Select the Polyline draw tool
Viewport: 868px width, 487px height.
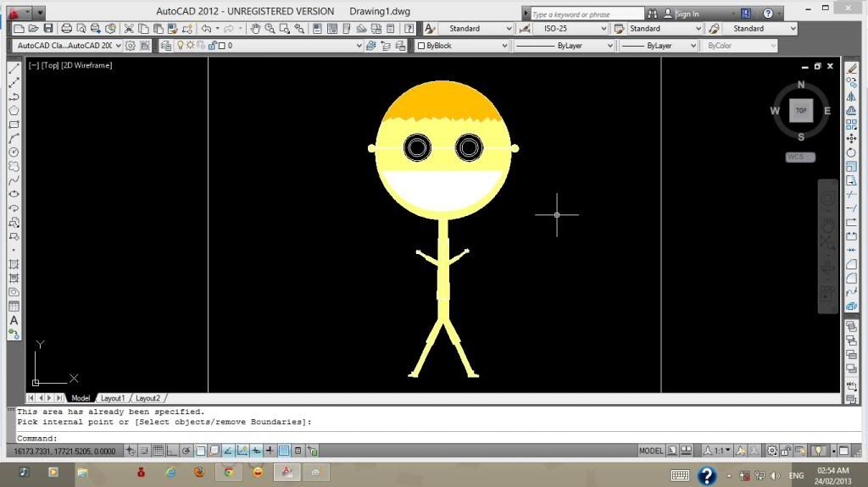click(14, 97)
